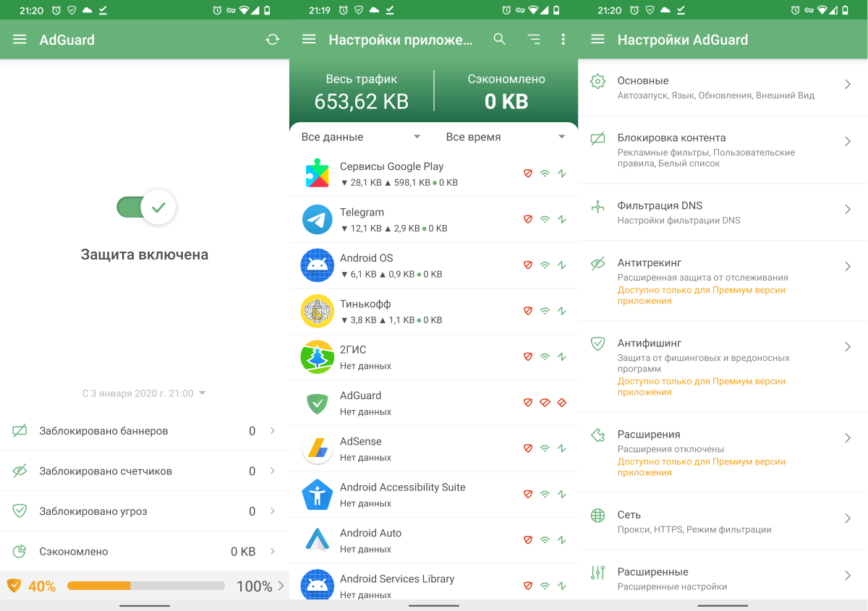This screenshot has height=611, width=868.
Task: Open the Все время dropdown
Action: 506,137
